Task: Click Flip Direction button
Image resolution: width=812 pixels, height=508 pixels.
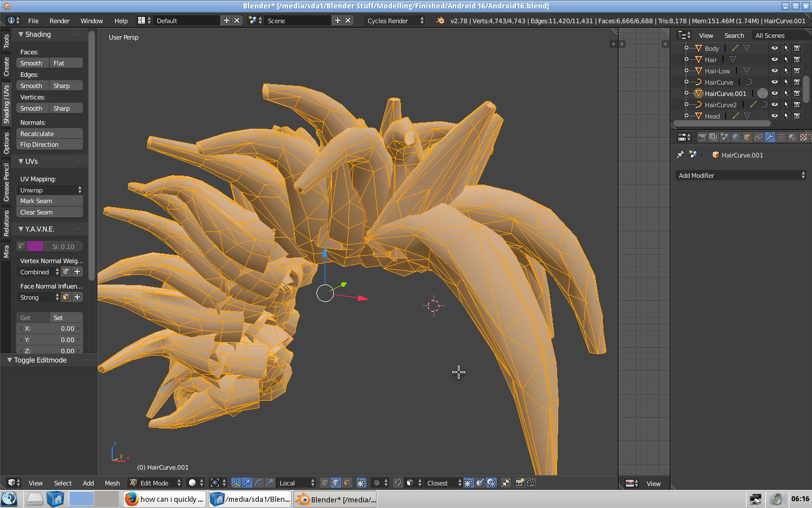Action: point(50,144)
